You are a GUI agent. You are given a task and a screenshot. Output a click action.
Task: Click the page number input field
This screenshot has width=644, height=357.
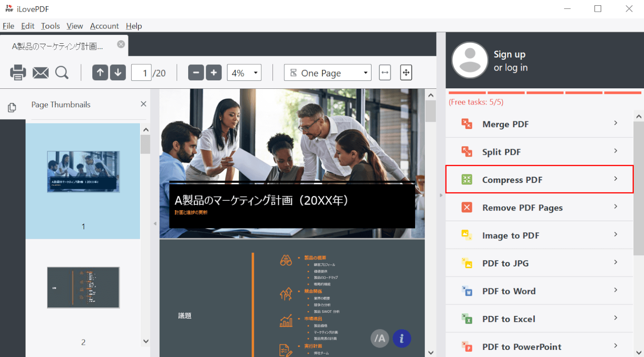pyautogui.click(x=141, y=73)
